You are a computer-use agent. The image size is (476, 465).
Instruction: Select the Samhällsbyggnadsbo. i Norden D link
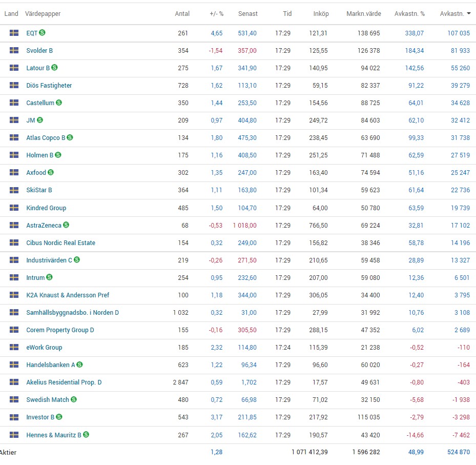pos(72,313)
